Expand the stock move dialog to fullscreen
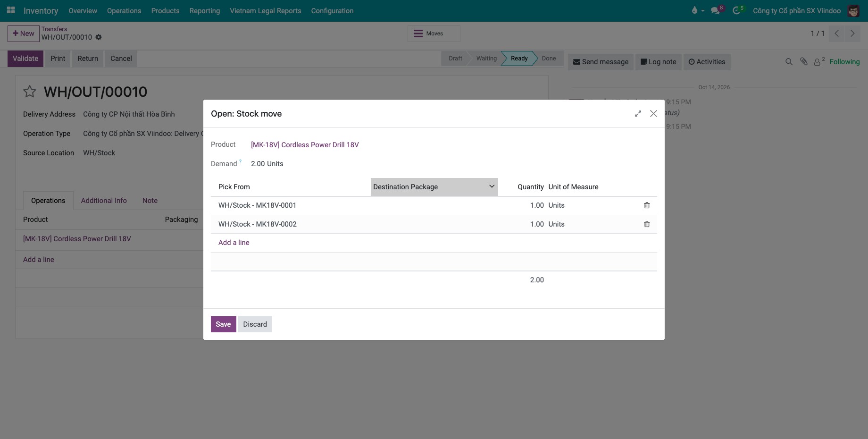This screenshot has width=868, height=439. (x=638, y=114)
